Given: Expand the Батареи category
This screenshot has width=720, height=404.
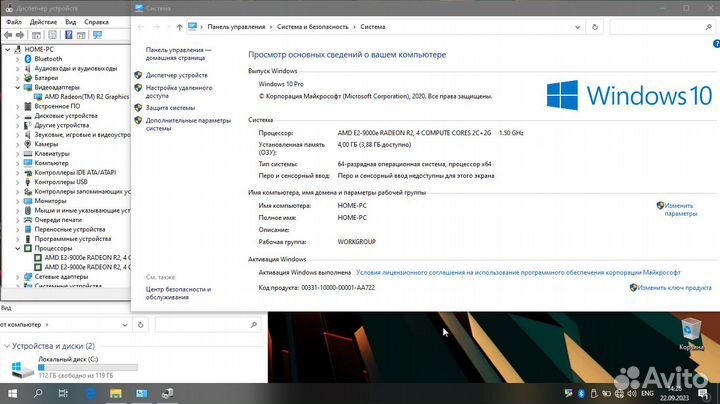Looking at the screenshot, I should (17, 78).
